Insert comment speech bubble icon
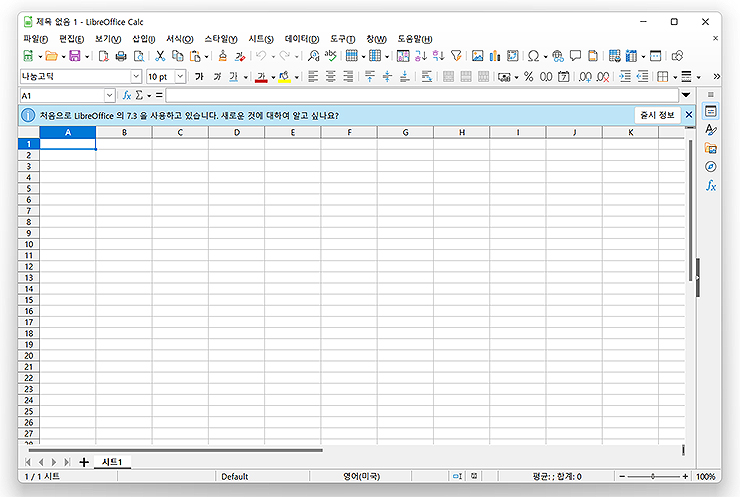The width and height of the screenshot is (740, 497). coord(575,56)
